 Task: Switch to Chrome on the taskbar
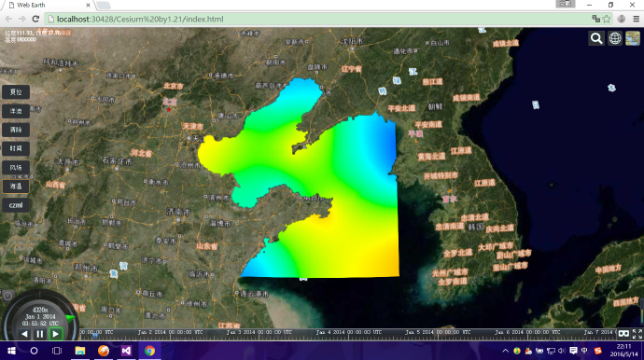[x=149, y=351]
